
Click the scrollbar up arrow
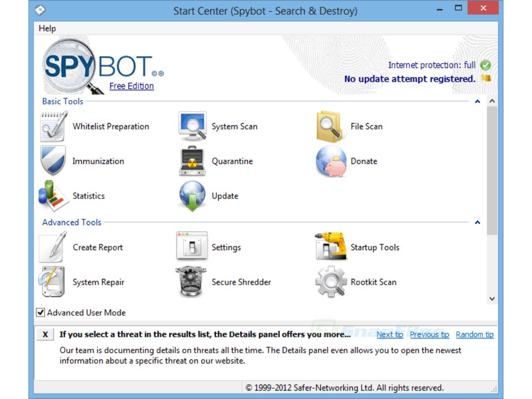coord(492,101)
